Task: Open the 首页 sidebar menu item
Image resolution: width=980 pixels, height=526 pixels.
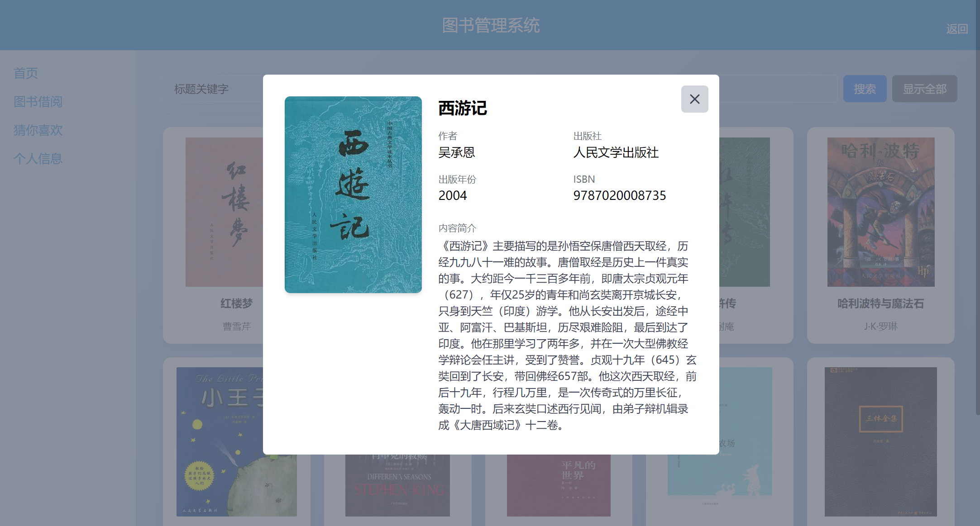Action: (26, 73)
